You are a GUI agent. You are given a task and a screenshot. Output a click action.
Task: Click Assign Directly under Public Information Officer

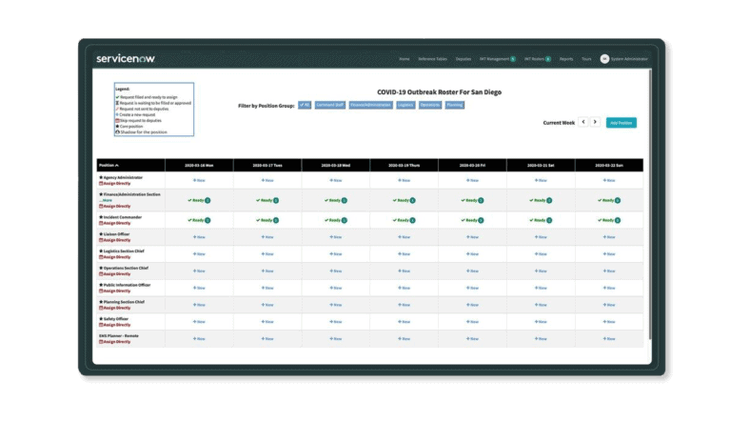115,291
